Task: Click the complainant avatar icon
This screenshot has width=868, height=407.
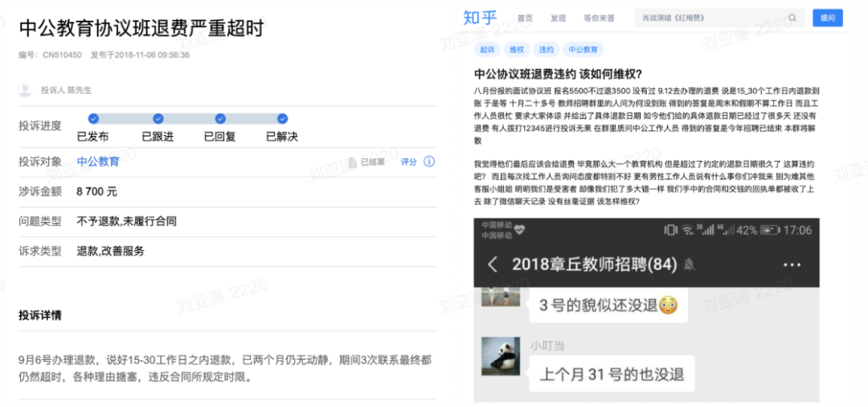Action: 25,90
